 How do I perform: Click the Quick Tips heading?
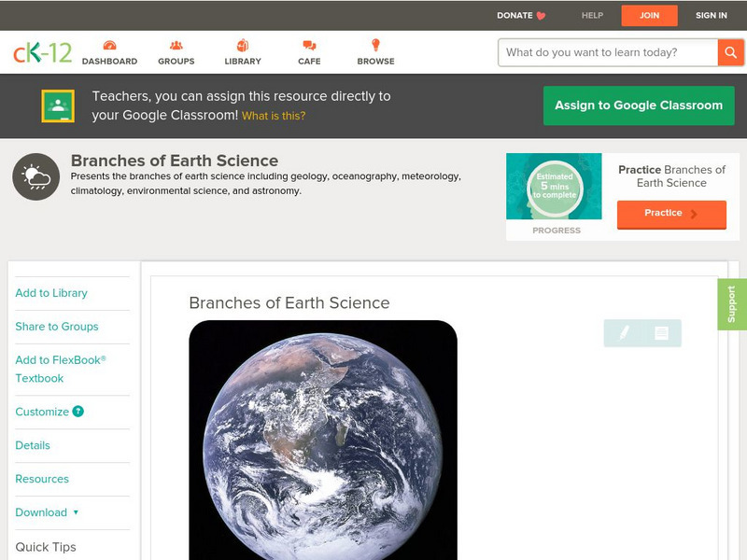46,547
